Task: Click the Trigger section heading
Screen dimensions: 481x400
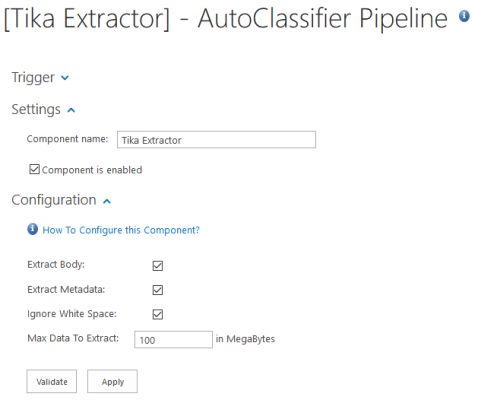Action: [x=33, y=78]
